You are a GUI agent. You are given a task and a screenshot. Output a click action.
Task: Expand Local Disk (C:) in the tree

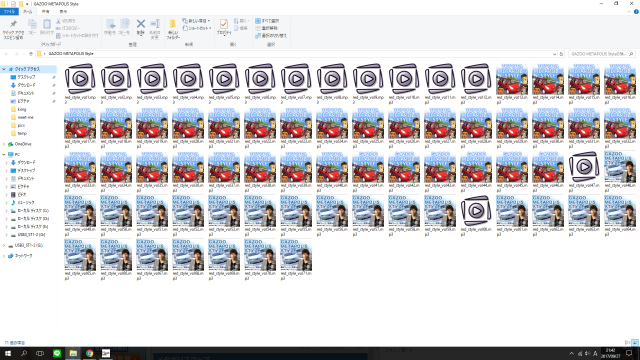click(7, 211)
